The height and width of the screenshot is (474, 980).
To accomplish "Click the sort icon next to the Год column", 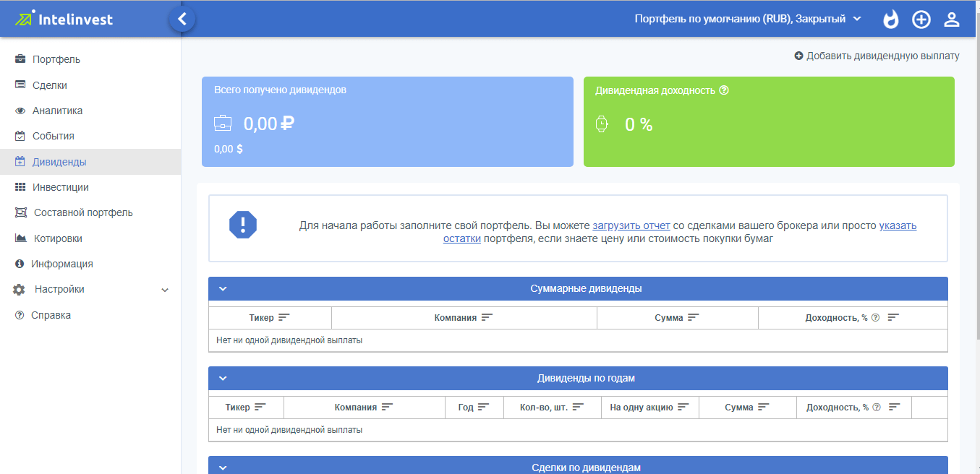I will (484, 408).
